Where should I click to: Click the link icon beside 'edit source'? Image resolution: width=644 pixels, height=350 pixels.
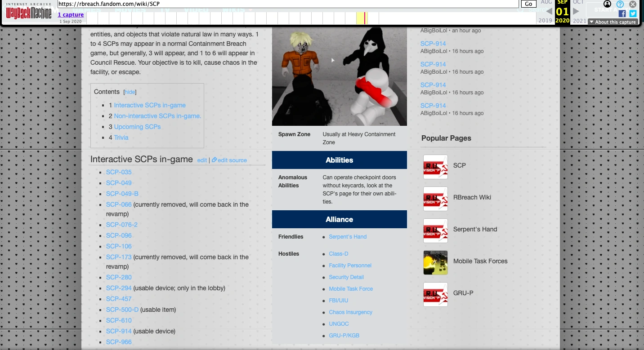[215, 160]
